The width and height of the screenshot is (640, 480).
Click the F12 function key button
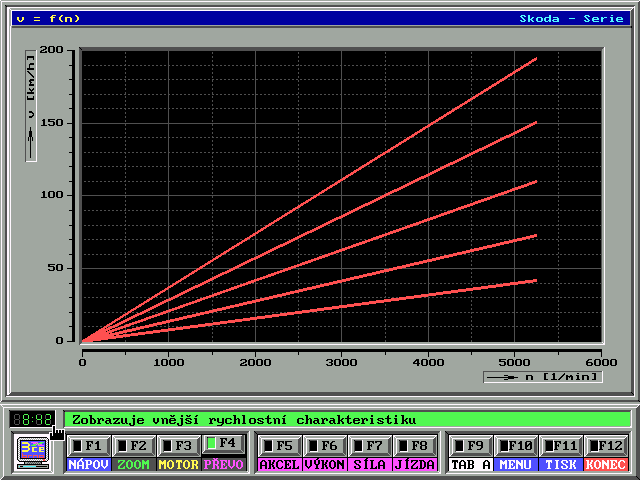click(605, 446)
